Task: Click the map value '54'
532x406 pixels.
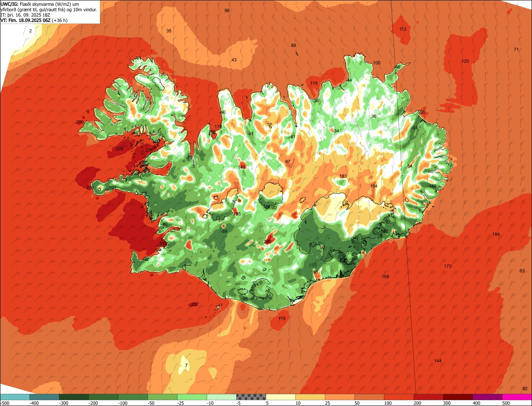Action: tap(410, 166)
